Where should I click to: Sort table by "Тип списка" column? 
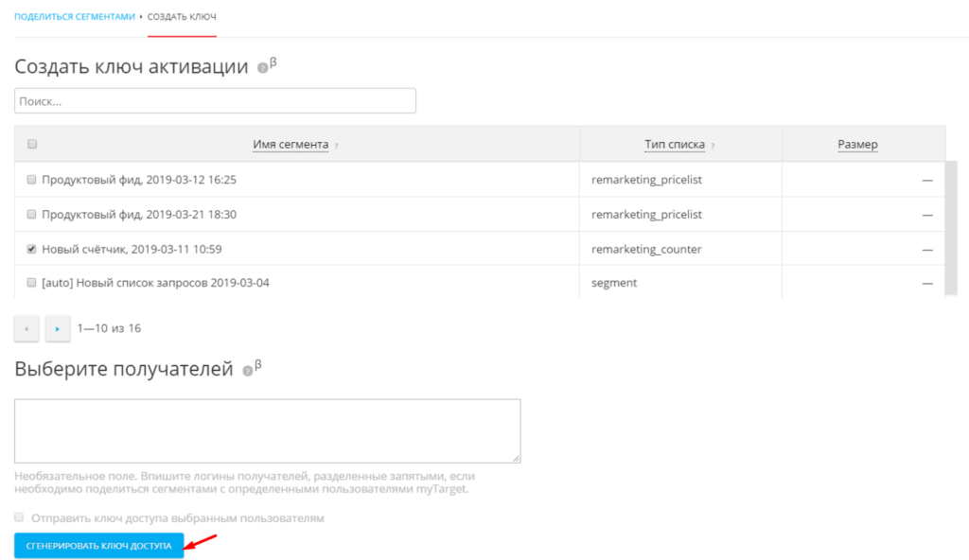[x=674, y=145]
